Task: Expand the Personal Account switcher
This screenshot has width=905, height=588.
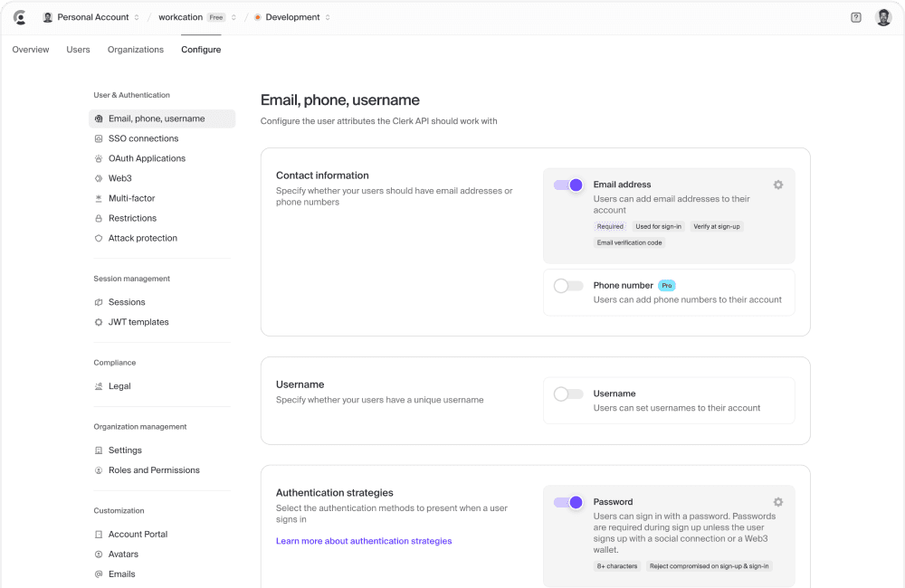Action: tap(91, 17)
